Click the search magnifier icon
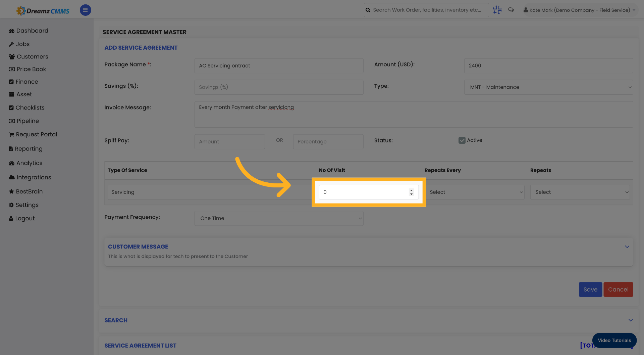Image resolution: width=644 pixels, height=355 pixels. point(368,10)
